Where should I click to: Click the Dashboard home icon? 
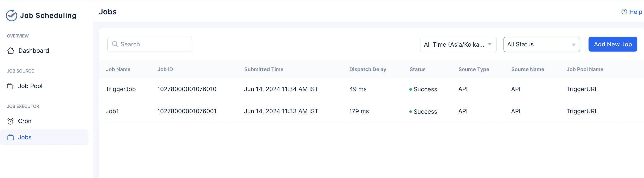pyautogui.click(x=11, y=51)
